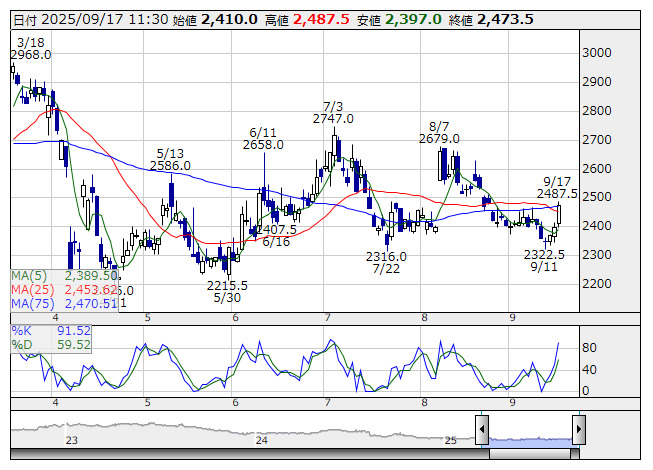Click month 5 on stochastic chart axis
This screenshot has height=470, width=653.
(147, 403)
